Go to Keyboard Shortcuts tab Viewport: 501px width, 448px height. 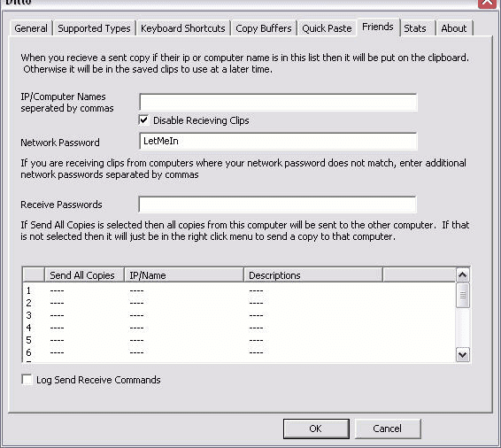coord(183,28)
